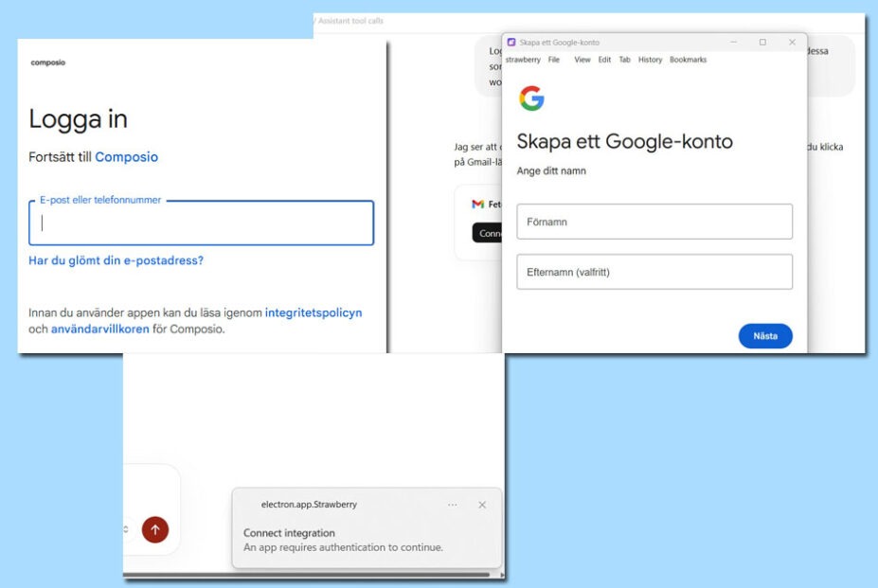The width and height of the screenshot is (878, 588).
Task: Click the Gmail envelope icon
Action: (x=477, y=205)
